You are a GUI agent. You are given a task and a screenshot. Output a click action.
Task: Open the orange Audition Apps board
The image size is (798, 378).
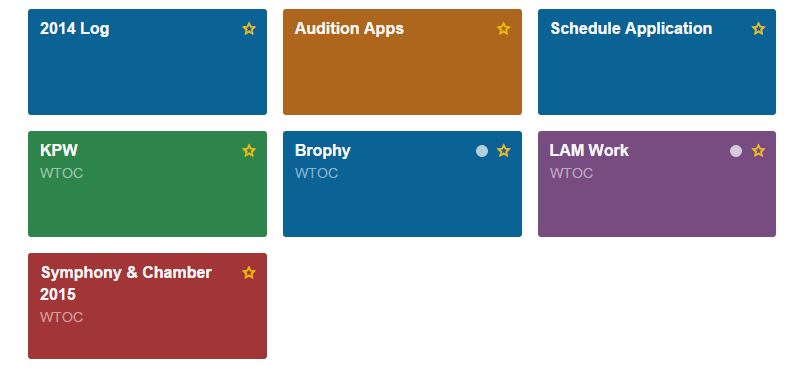tap(402, 62)
